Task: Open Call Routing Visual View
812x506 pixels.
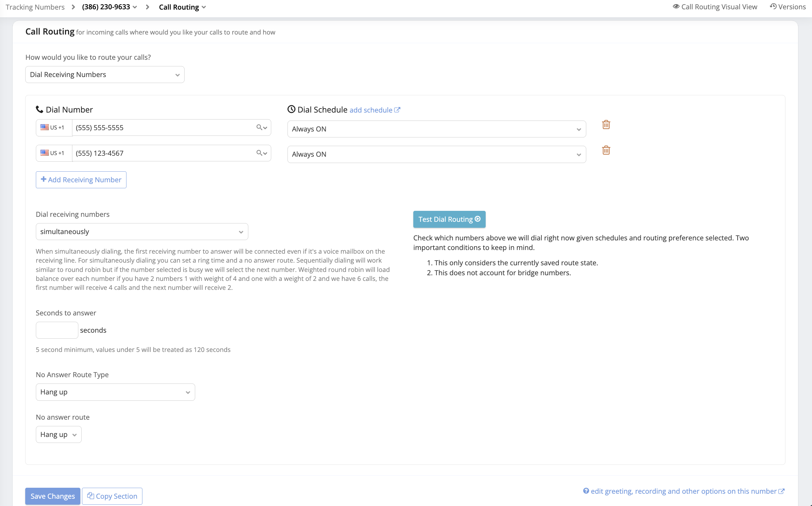Action: tap(715, 7)
